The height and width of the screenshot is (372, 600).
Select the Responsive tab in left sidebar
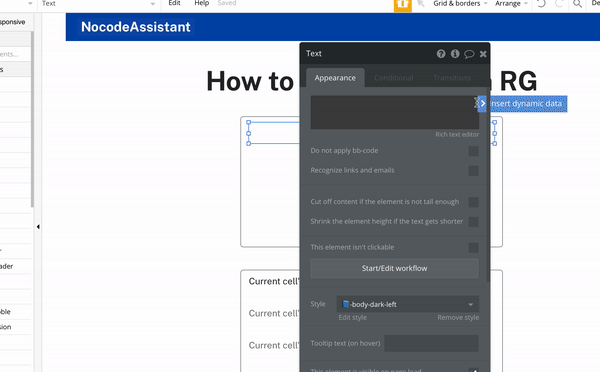pyautogui.click(x=12, y=22)
